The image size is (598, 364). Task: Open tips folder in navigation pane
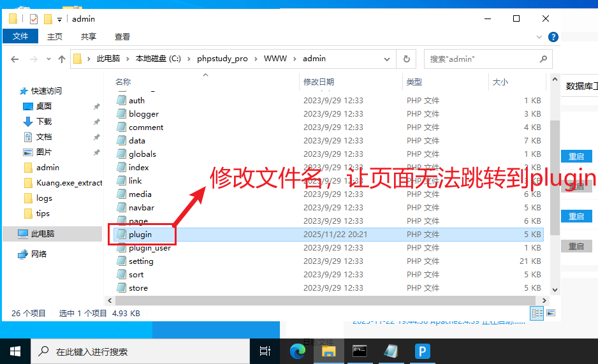point(43,214)
